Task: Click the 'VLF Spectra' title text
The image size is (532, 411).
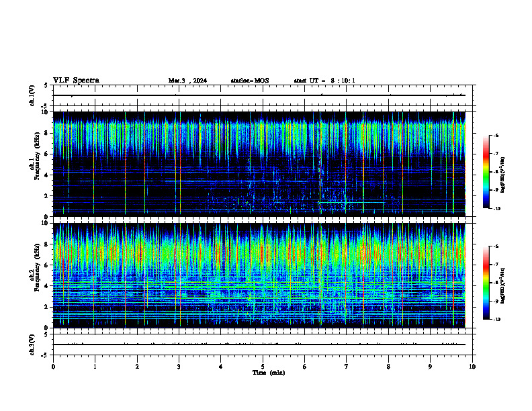Action: tap(76, 81)
